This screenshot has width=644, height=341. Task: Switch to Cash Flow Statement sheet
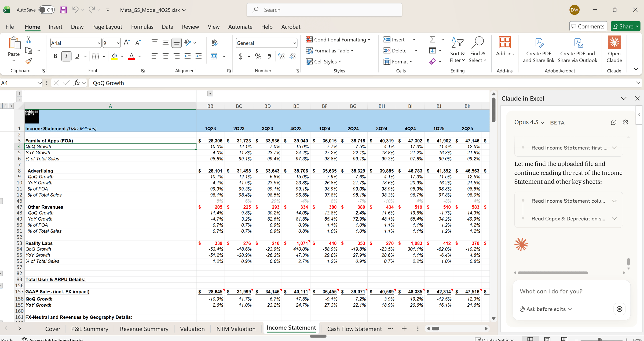click(x=354, y=329)
